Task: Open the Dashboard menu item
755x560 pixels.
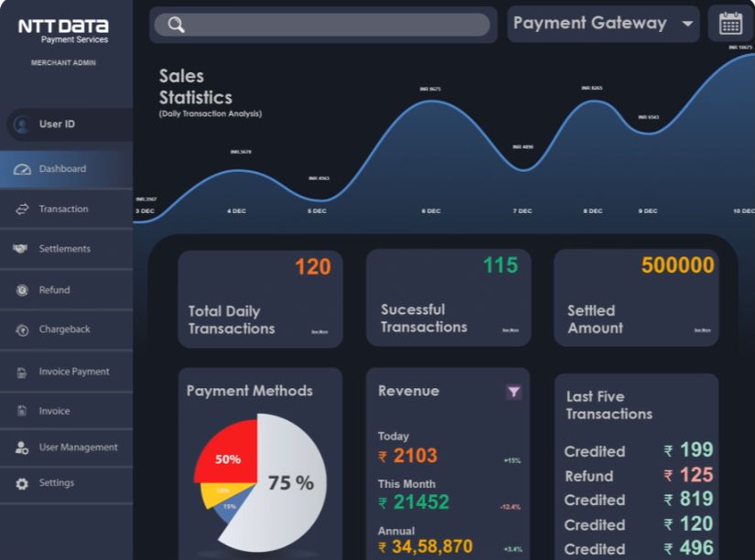Action: (x=67, y=169)
